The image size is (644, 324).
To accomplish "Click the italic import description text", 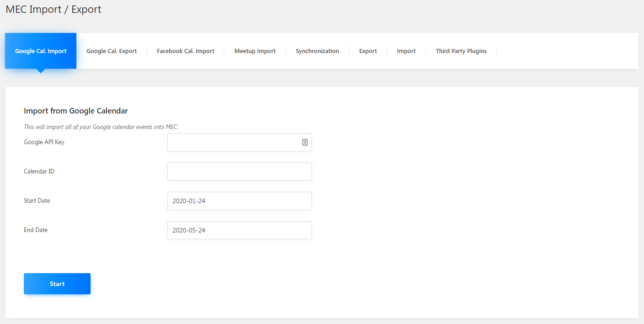I will [101, 127].
